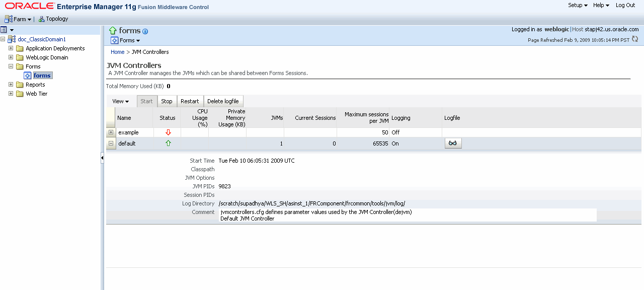
Task: Click the Delete logfile button
Action: (223, 101)
